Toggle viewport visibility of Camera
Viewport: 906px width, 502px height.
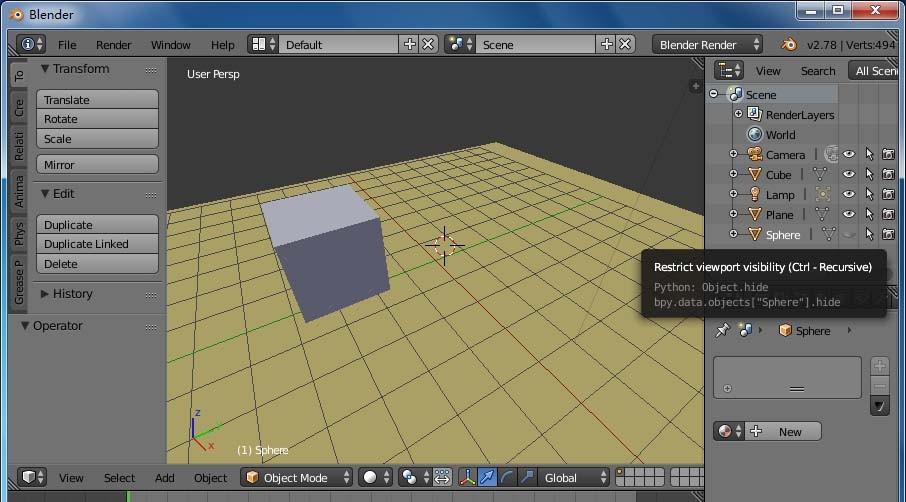pyautogui.click(x=848, y=154)
